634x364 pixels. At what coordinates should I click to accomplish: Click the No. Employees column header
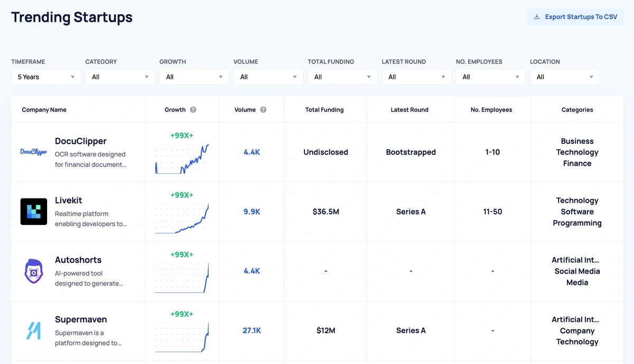coord(491,110)
